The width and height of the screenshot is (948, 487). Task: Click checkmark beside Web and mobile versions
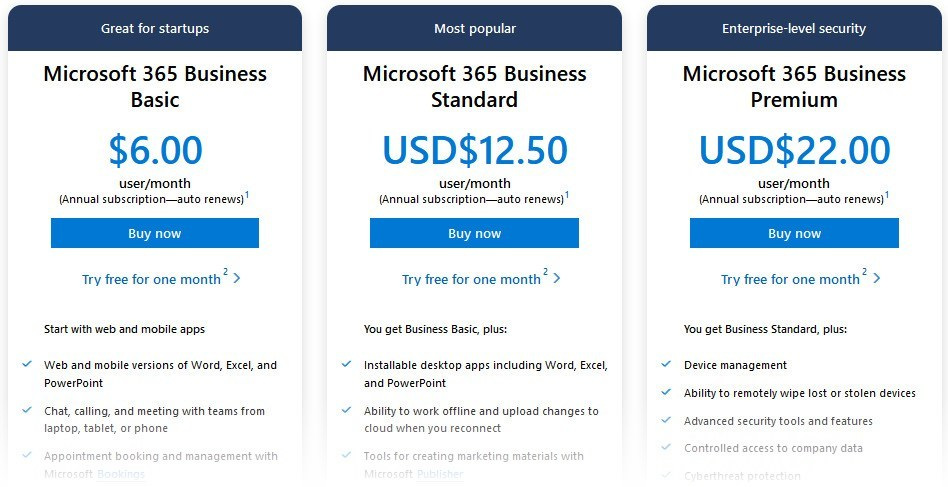coord(27,365)
